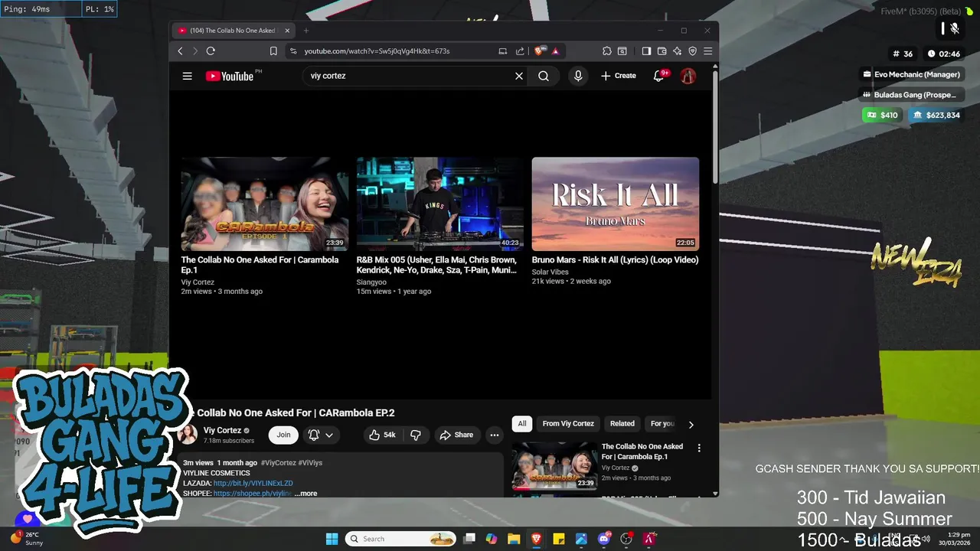Open the browser main menu
Viewport: 980px width, 551px height.
click(707, 51)
